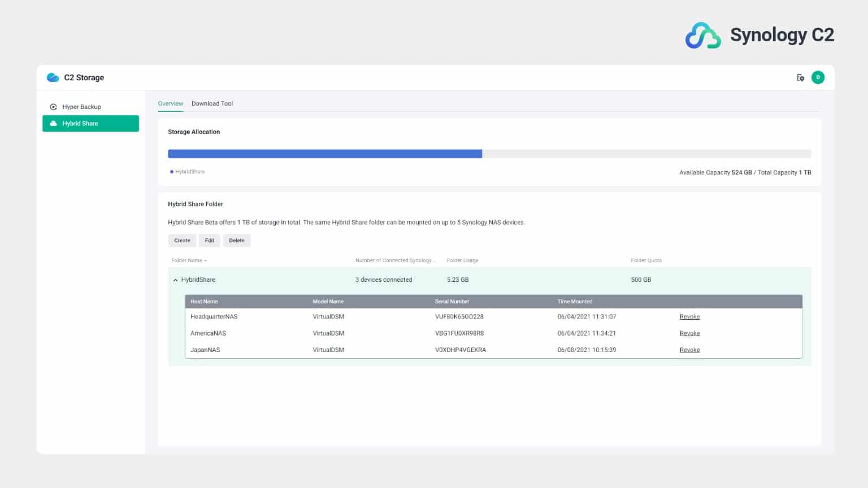Click the Synology C2 logo
Image resolution: width=868 pixels, height=488 pixels.
click(x=702, y=36)
